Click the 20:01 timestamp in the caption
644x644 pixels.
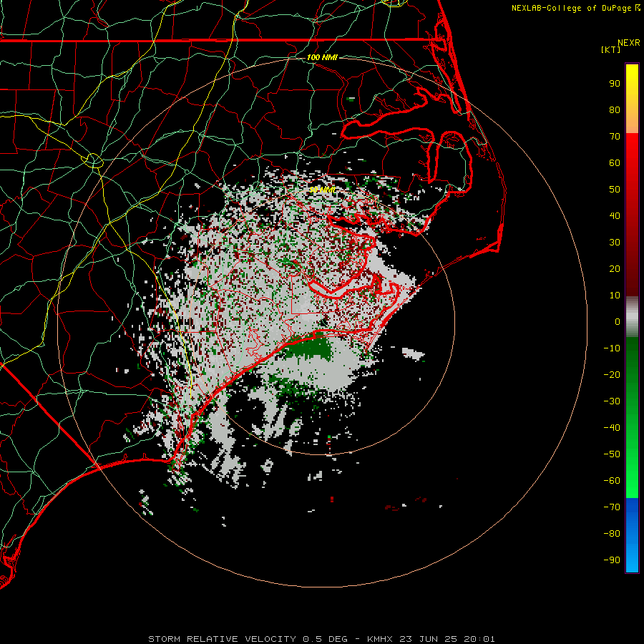479,639
